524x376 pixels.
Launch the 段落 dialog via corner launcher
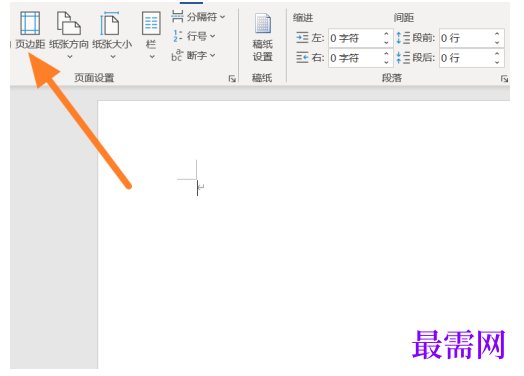coord(504,79)
